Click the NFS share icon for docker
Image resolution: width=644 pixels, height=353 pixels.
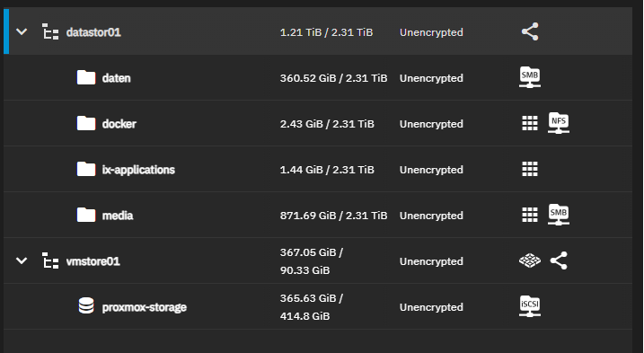(559, 123)
